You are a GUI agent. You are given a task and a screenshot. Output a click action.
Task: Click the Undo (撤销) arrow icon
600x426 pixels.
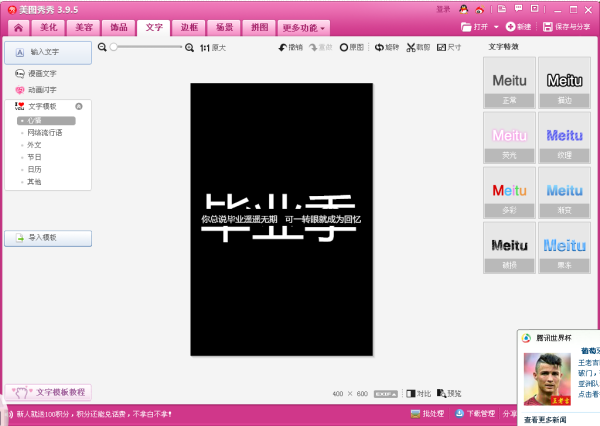pos(283,47)
